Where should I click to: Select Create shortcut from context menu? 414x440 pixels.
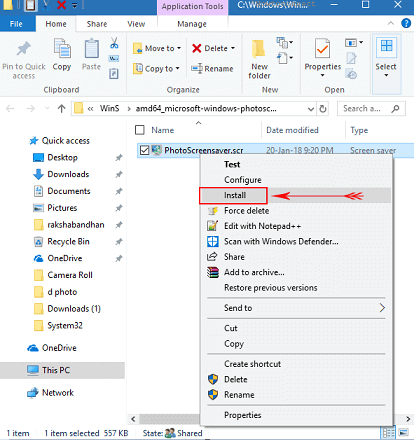[252, 364]
